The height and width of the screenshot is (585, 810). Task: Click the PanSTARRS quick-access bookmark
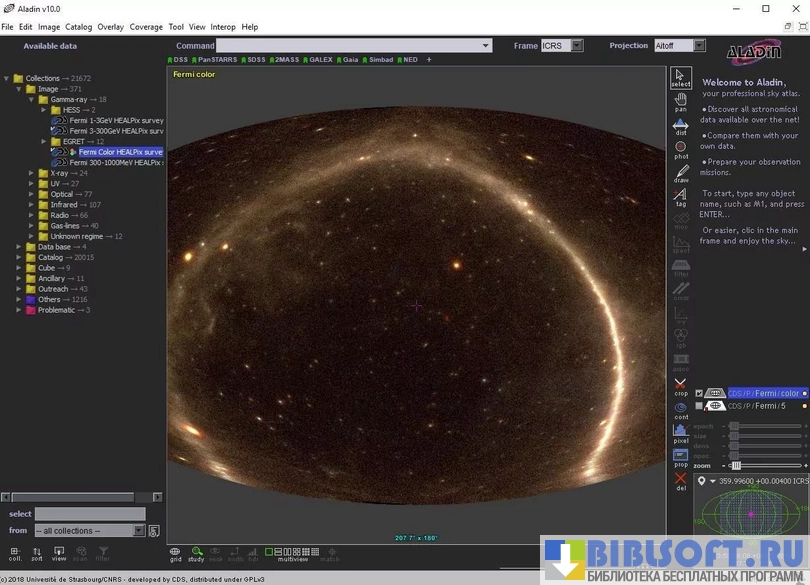(217, 60)
